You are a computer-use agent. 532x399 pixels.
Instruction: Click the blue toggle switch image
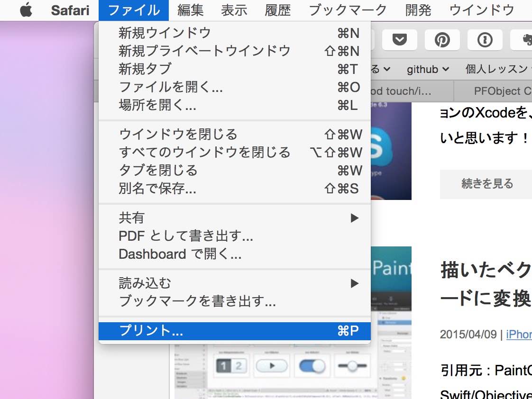(312, 366)
